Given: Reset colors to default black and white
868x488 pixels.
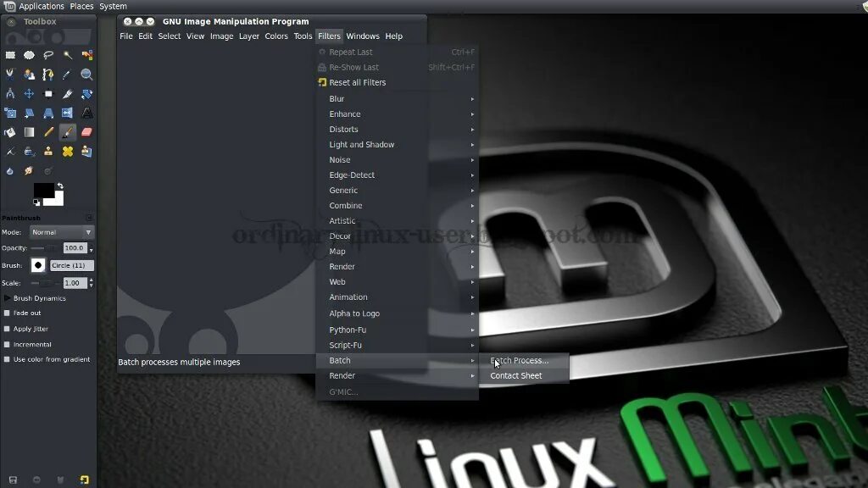Looking at the screenshot, I should [36, 202].
